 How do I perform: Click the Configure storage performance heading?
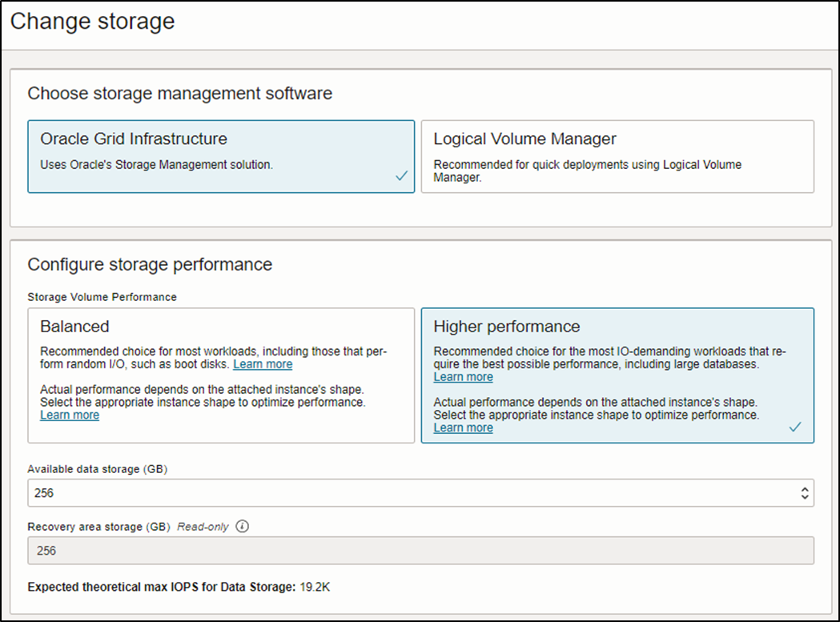point(150,264)
